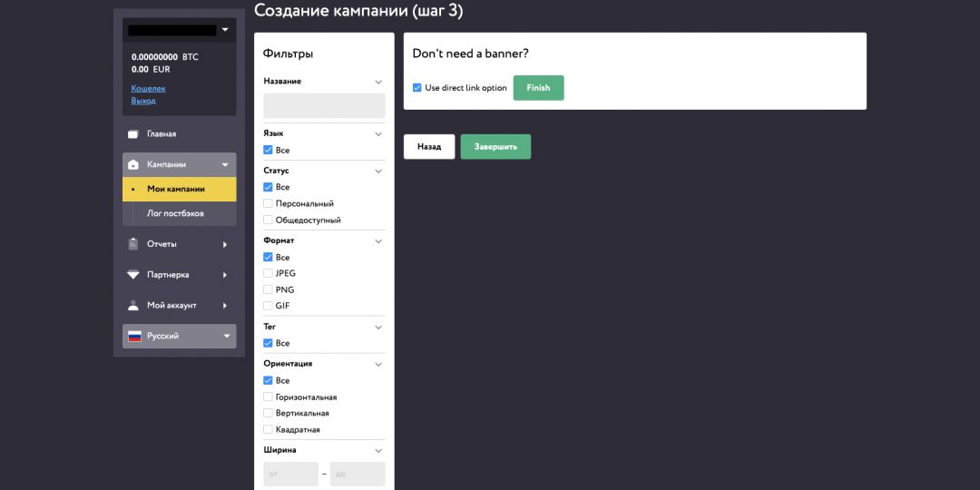Image resolution: width=980 pixels, height=490 pixels.
Task: Click the user icon beside Мой аккаунт
Action: coord(133,306)
